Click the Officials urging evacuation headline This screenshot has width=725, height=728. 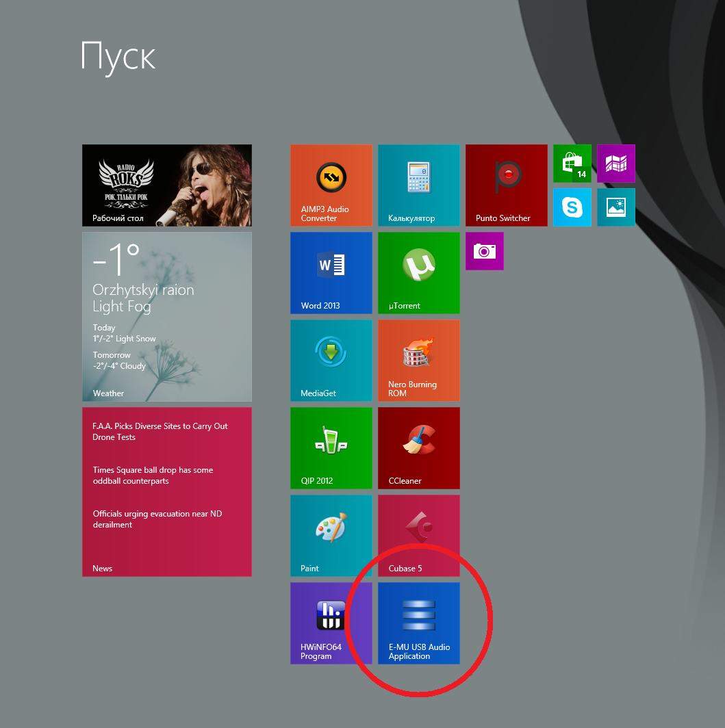click(157, 519)
